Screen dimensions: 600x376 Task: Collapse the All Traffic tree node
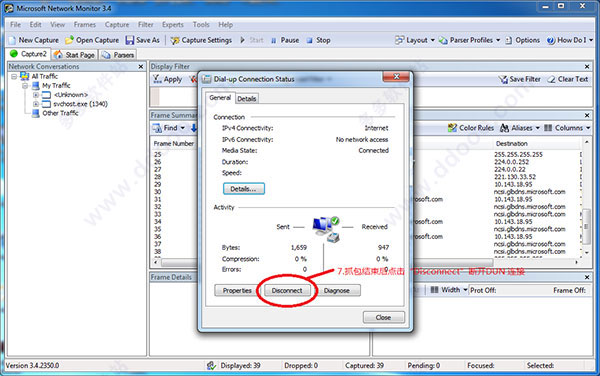[x=14, y=77]
